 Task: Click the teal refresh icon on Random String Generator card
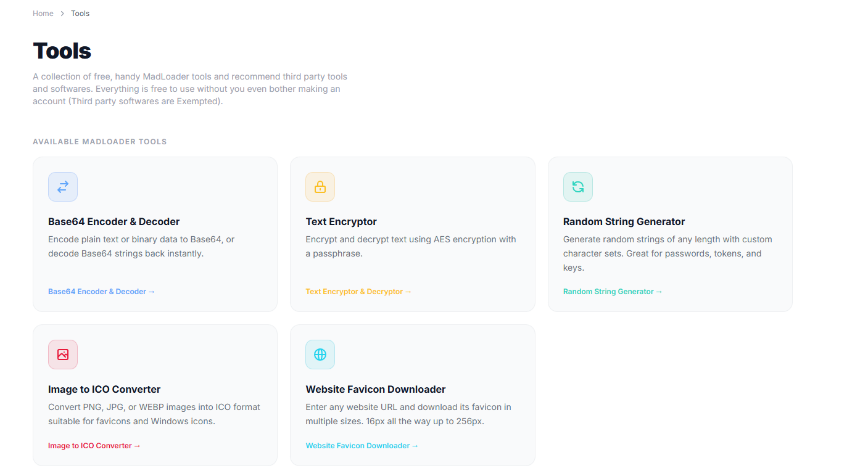[577, 186]
